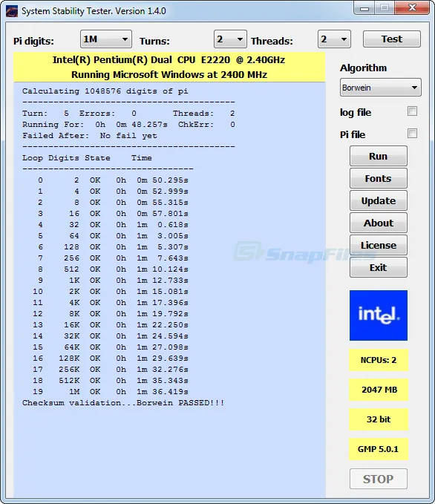Start the calculation with Run
This screenshot has height=504, width=435.
(x=379, y=156)
